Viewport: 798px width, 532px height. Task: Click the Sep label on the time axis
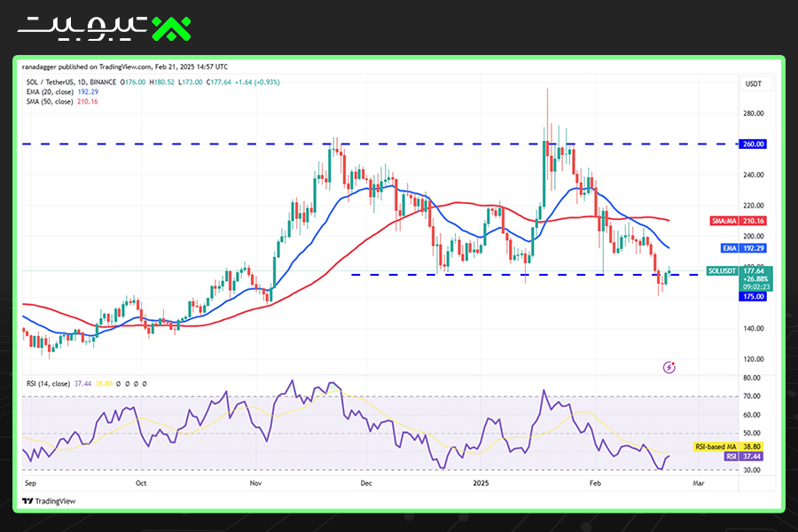30,482
